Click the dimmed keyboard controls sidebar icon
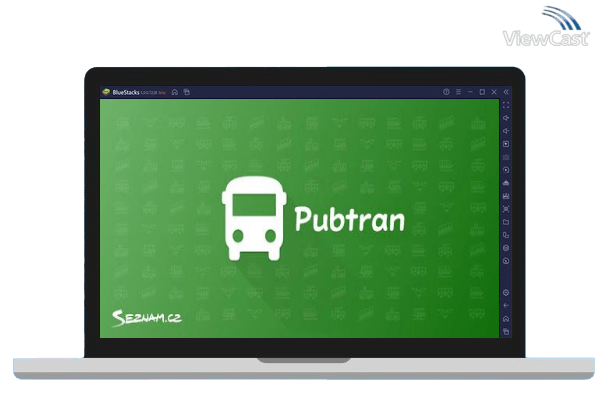602x414 pixels. [506, 157]
